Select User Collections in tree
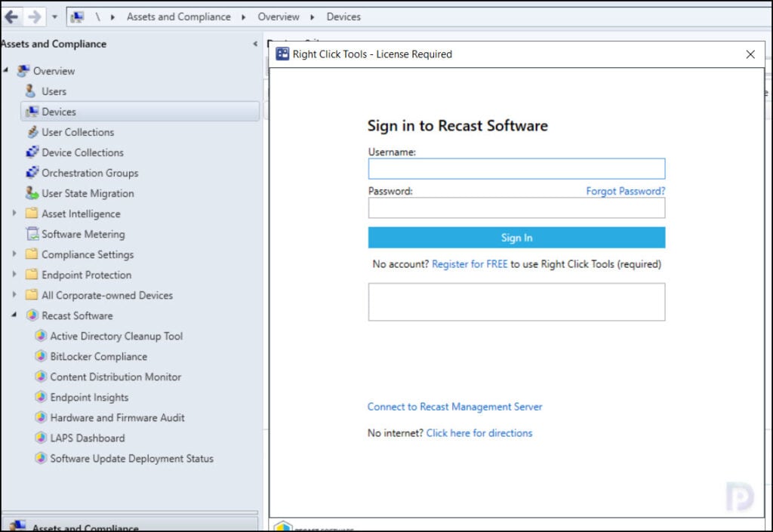 tap(78, 132)
